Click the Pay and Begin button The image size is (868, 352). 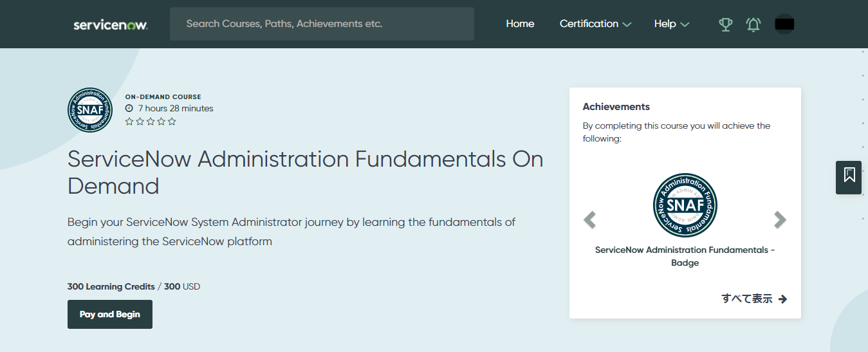click(x=110, y=315)
